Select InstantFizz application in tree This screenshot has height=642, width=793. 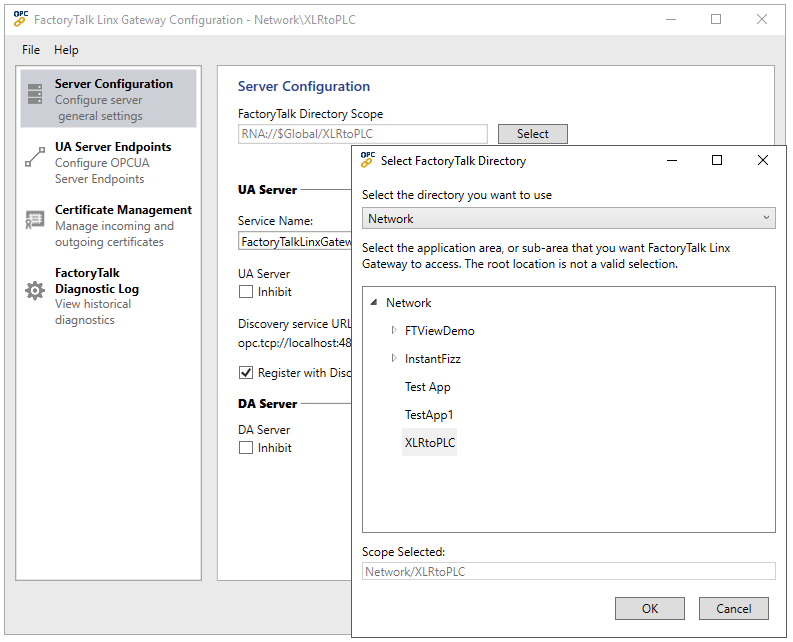(x=433, y=359)
